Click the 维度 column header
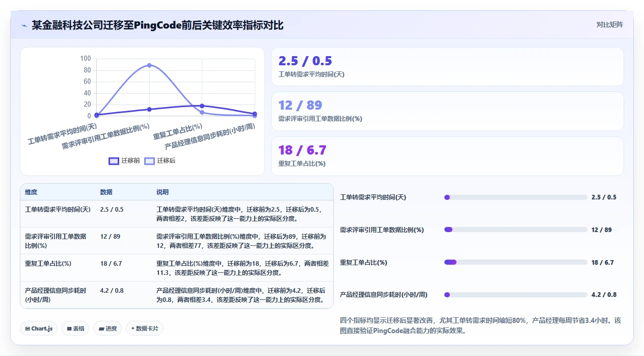The width and height of the screenshot is (644, 356). coord(31,192)
